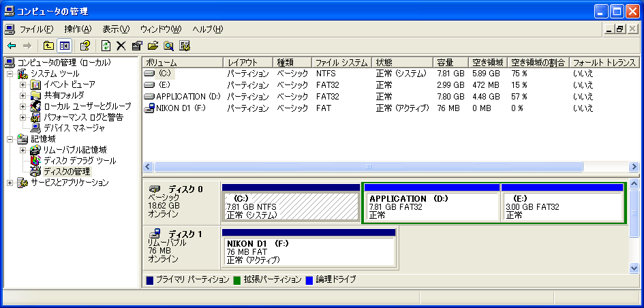
Task: Expand the サービスとアプリケーション tree node
Action: 11,183
